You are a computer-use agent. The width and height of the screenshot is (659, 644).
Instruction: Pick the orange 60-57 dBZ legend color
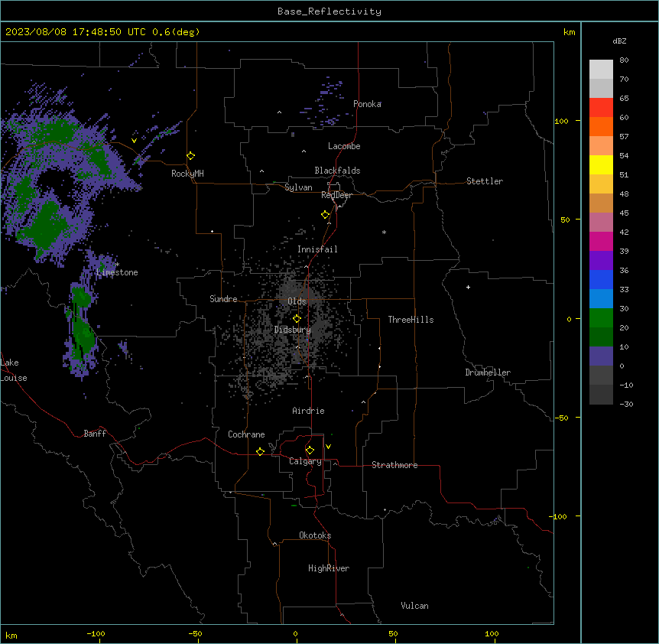pos(601,126)
